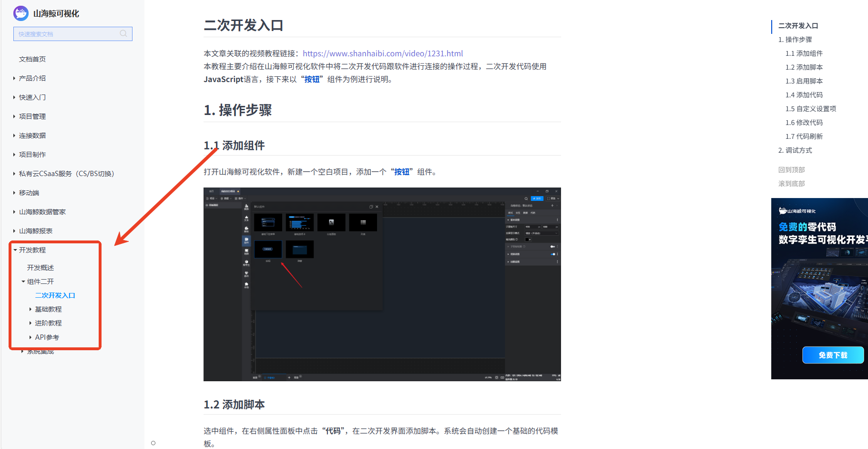The image size is (868, 449).
Task: Click the search magnifier icon
Action: click(123, 33)
